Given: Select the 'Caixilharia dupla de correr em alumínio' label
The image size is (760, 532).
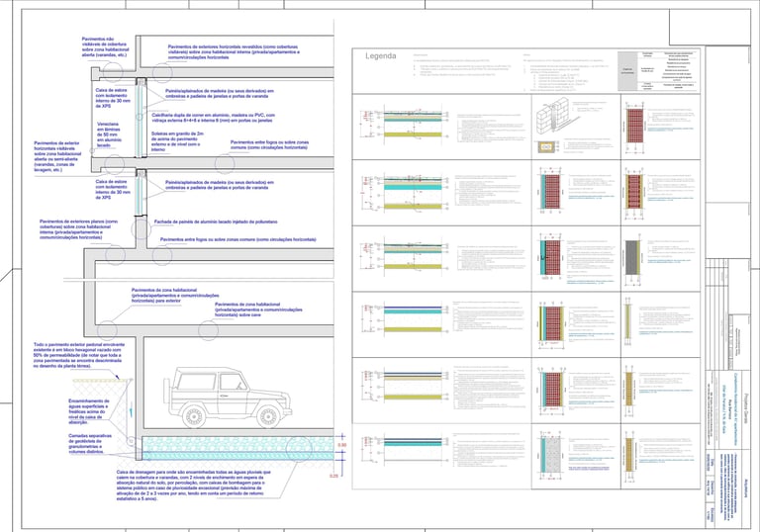Looking at the screenshot, I should (214, 118).
